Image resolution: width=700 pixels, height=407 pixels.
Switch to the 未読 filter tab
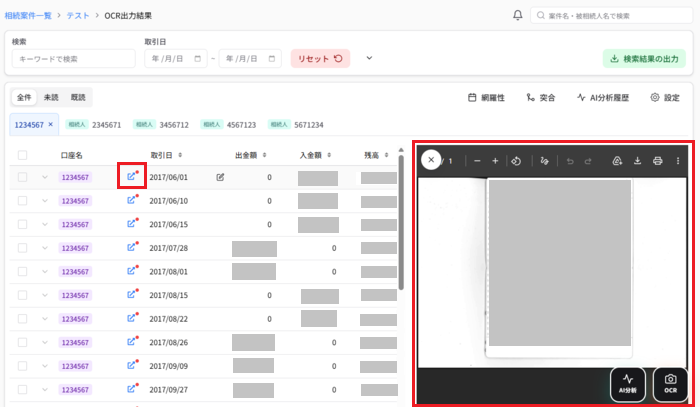pos(51,97)
